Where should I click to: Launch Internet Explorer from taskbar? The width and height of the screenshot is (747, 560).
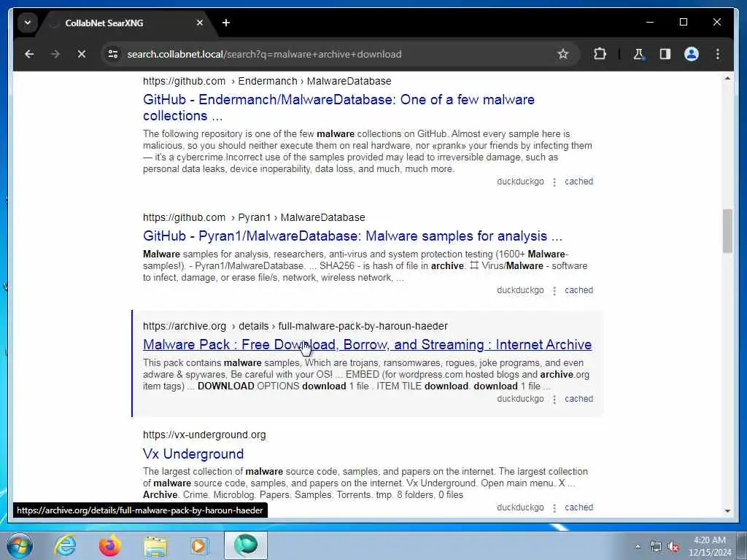click(x=65, y=545)
